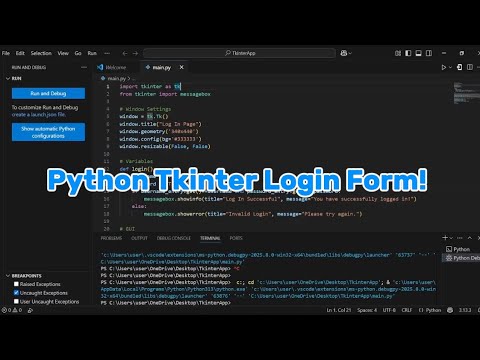The image size is (480, 360).
Task: Create a new terminal with plus icon
Action: 445,238
